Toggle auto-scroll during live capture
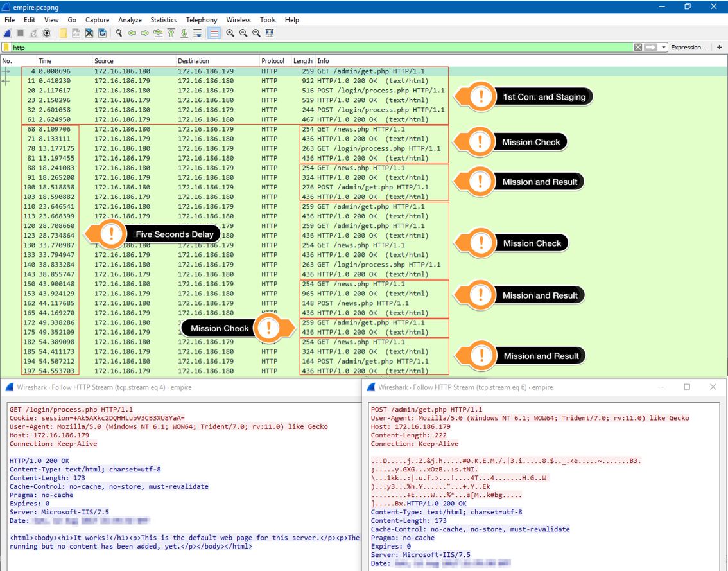 pyautogui.click(x=197, y=33)
